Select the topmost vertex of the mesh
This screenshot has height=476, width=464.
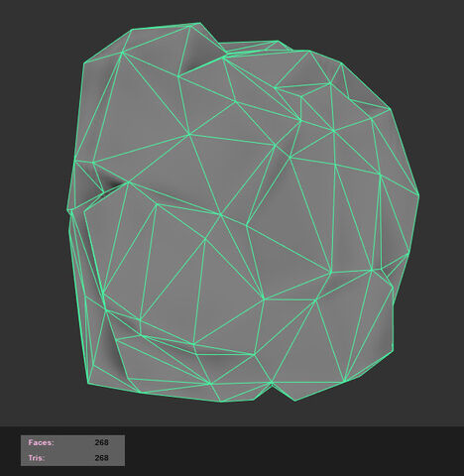pyautogui.click(x=199, y=23)
